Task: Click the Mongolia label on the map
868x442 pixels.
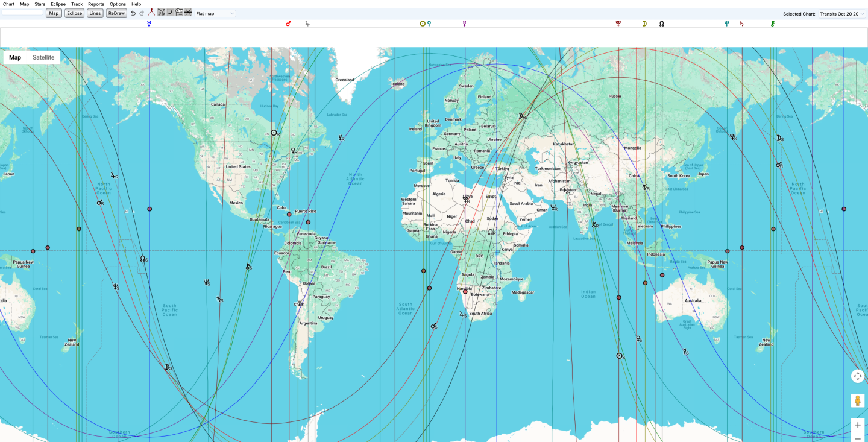Action: 632,148
